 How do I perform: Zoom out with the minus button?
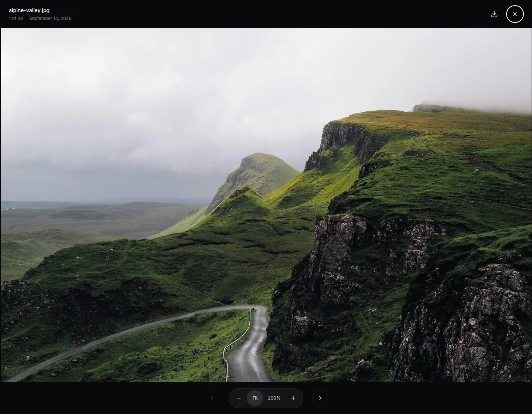tap(239, 398)
